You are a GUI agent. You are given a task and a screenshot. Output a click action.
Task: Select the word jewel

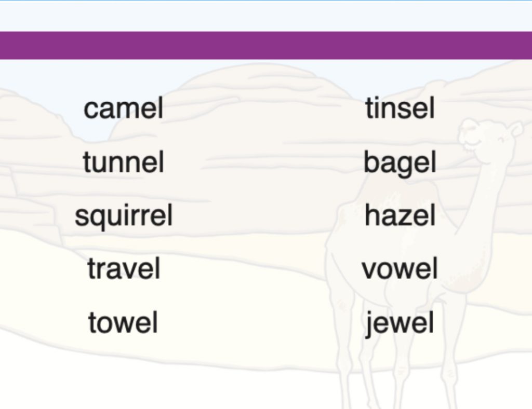(400, 323)
